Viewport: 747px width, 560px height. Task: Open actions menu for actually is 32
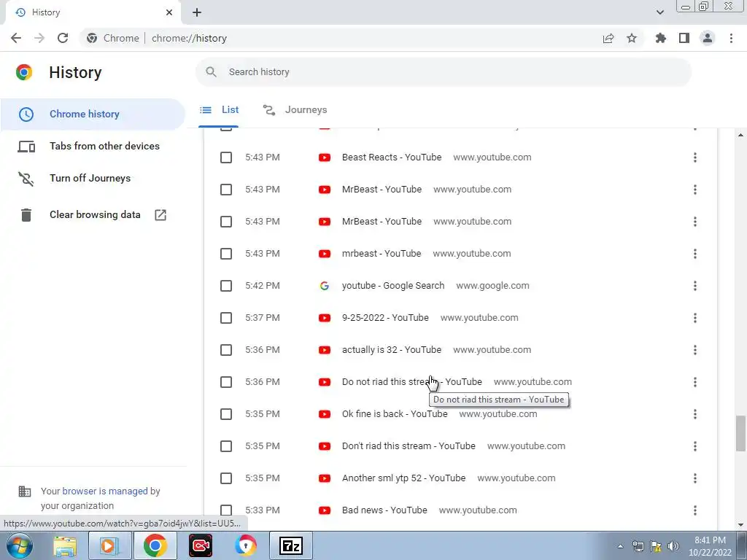tap(695, 350)
